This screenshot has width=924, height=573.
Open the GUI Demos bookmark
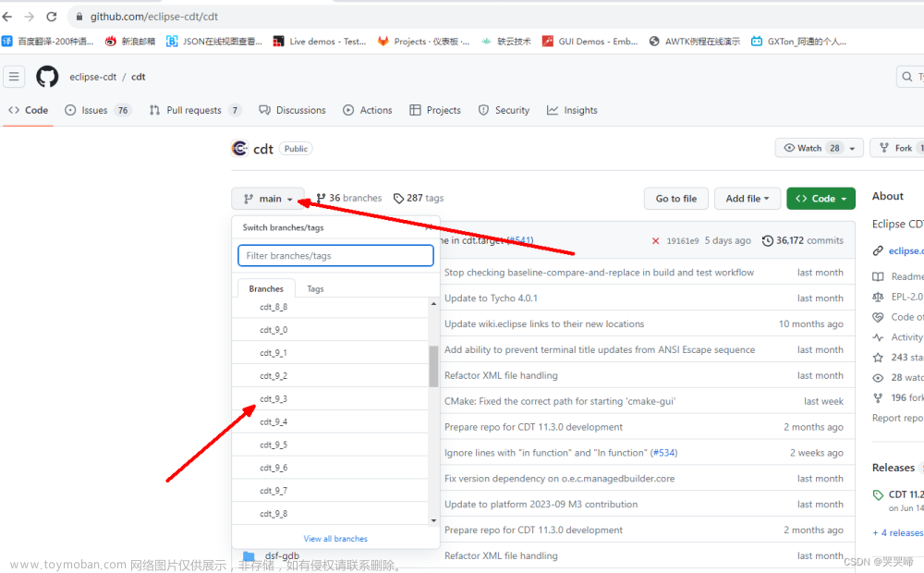click(590, 42)
